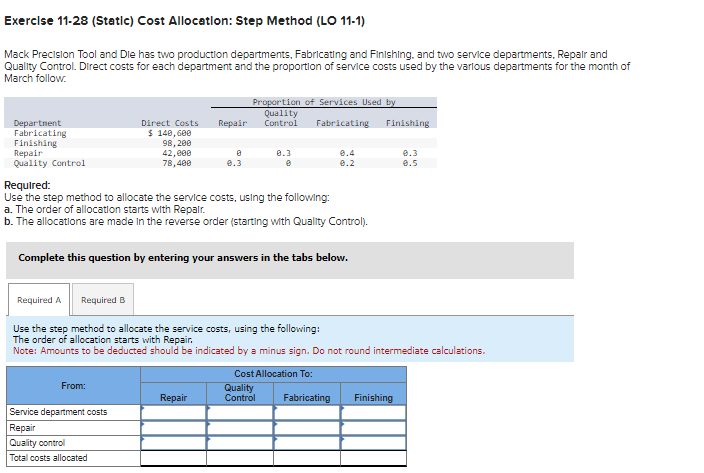
Task: Click the 'Service department costs' row label
Action: pyautogui.click(x=58, y=412)
